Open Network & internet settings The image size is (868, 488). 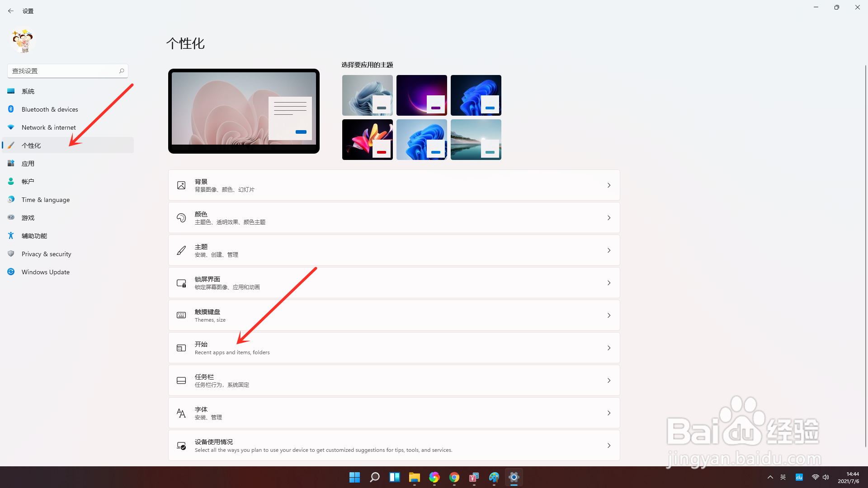48,127
